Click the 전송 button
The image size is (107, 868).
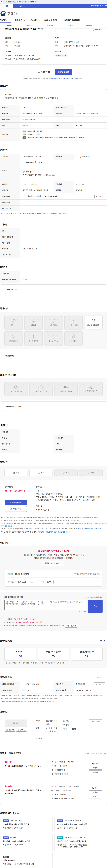click(95, 606)
